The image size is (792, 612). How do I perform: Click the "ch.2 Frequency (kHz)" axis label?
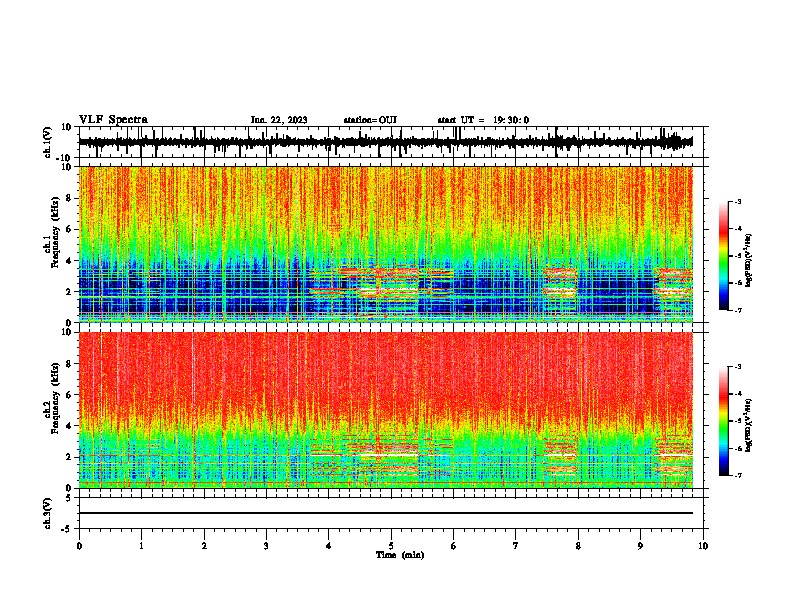[51, 400]
